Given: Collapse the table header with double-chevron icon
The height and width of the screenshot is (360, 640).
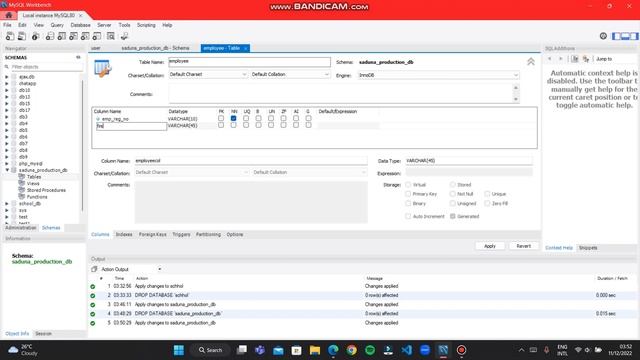Looking at the screenshot, I should [x=531, y=62].
